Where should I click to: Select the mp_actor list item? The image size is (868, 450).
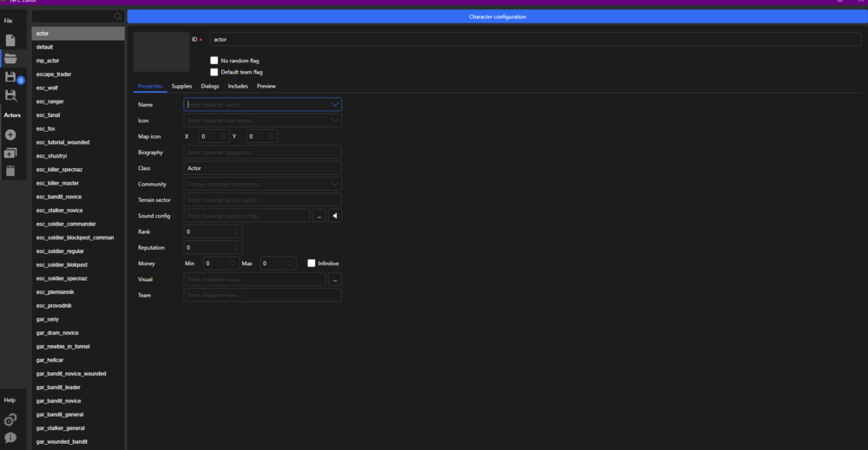(x=78, y=60)
